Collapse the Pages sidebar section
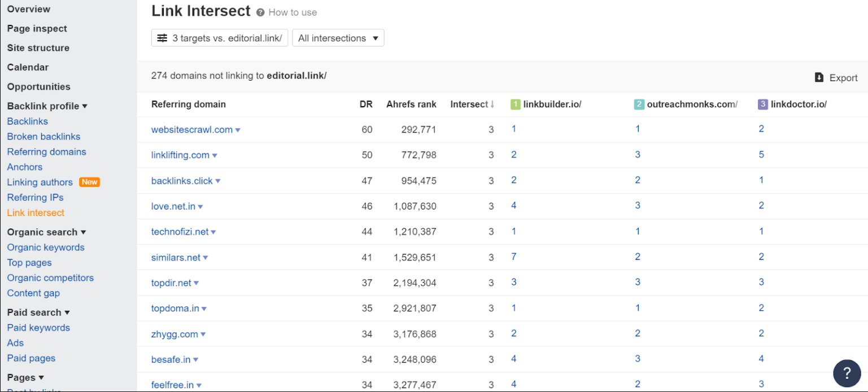Screen dimensions: 868x392 click(25, 378)
